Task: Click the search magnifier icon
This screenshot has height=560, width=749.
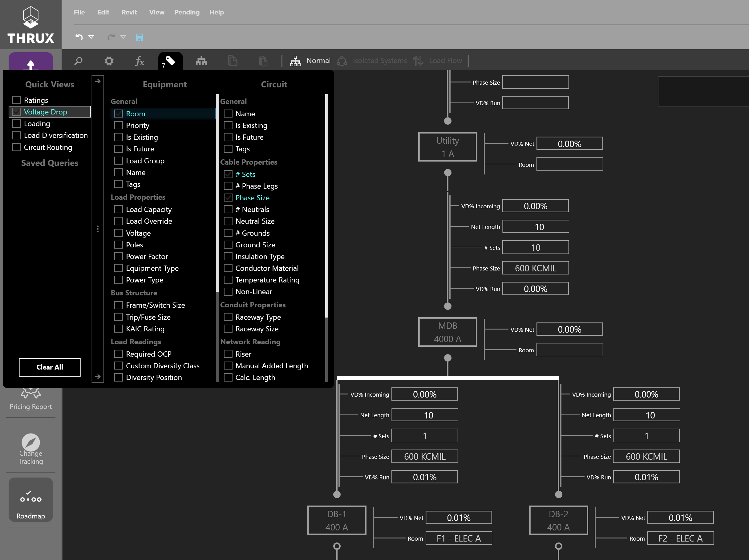Action: coord(78,61)
